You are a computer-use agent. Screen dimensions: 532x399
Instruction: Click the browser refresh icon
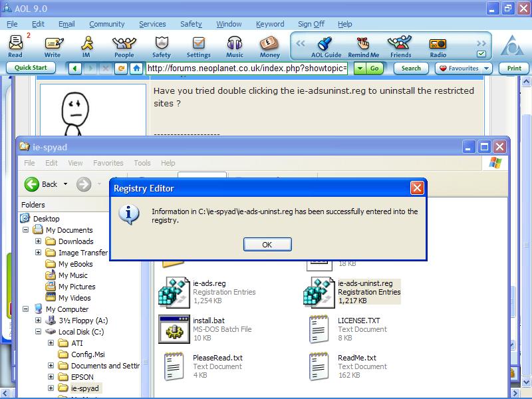coord(121,68)
